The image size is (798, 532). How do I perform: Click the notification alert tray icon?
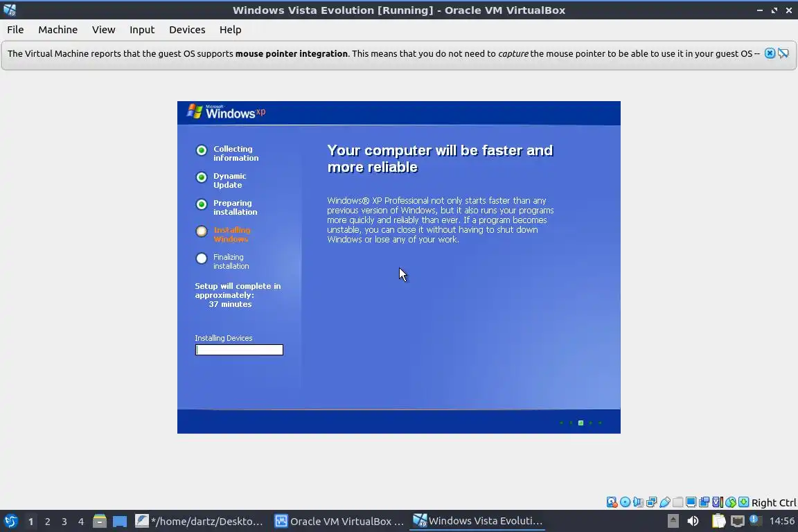755,520
